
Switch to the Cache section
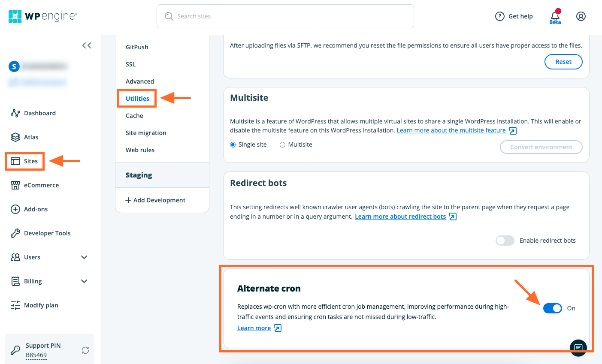(x=134, y=115)
